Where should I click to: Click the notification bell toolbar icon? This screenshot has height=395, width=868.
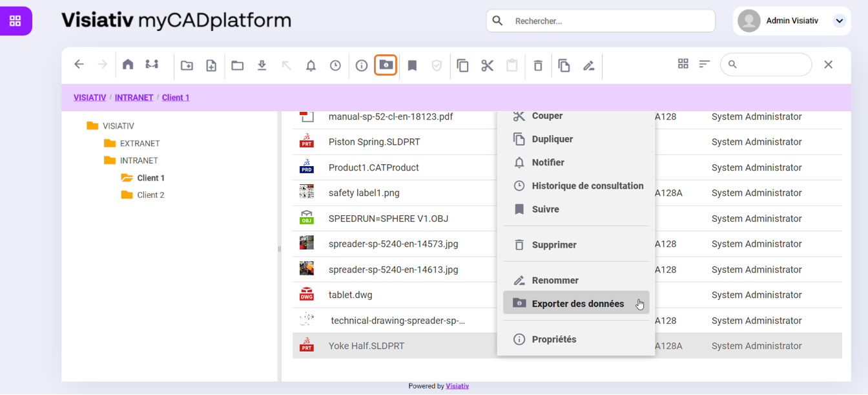pyautogui.click(x=311, y=65)
